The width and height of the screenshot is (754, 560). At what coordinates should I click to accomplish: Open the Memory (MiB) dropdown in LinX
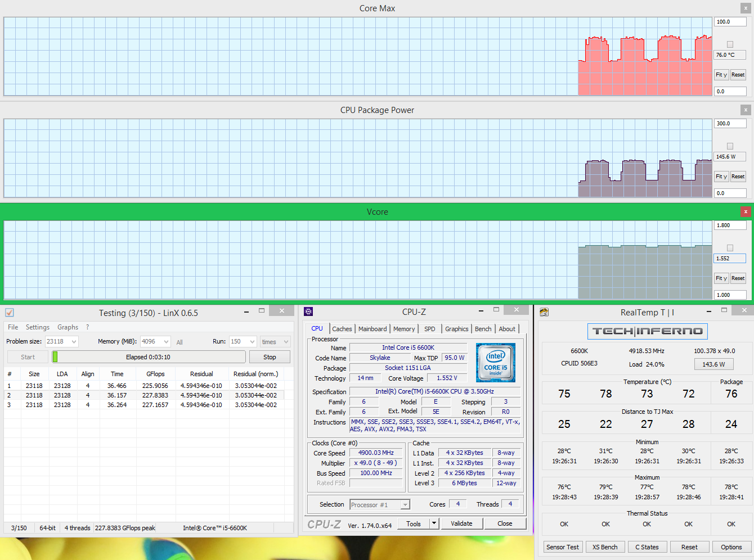pyautogui.click(x=166, y=341)
